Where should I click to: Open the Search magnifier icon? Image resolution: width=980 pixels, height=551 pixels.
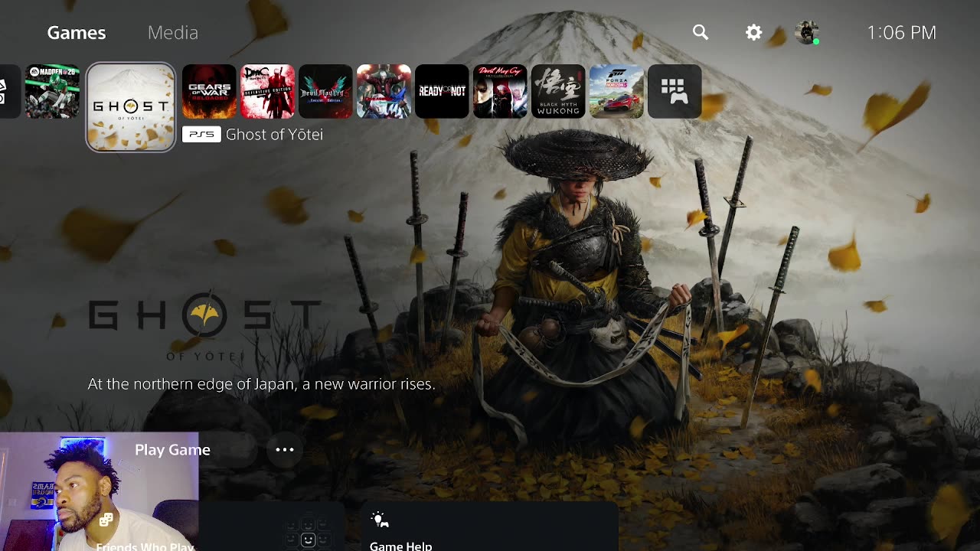[x=701, y=32]
